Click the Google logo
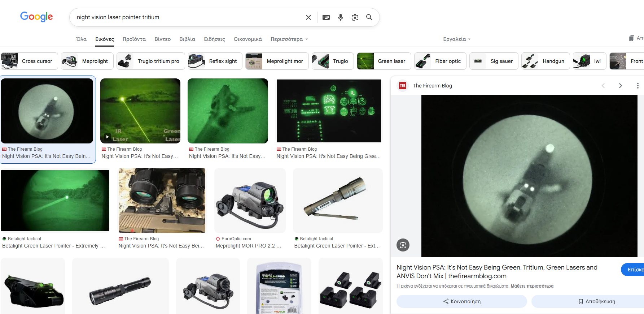 pos(36,17)
